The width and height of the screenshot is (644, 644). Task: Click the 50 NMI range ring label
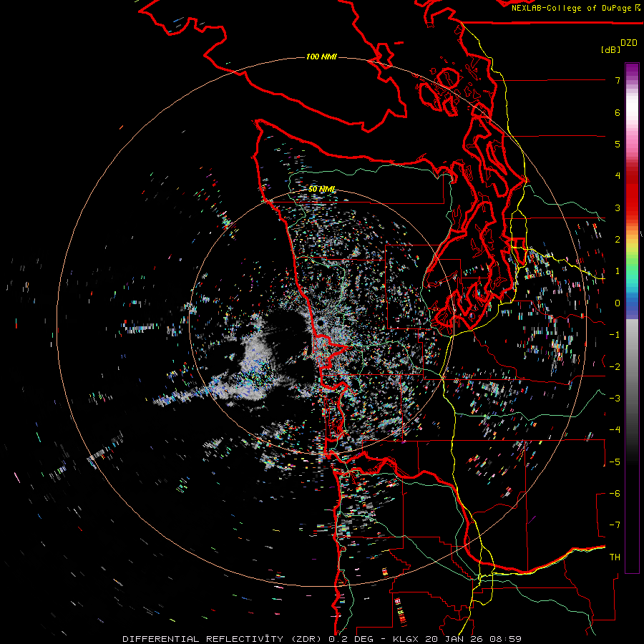321,189
